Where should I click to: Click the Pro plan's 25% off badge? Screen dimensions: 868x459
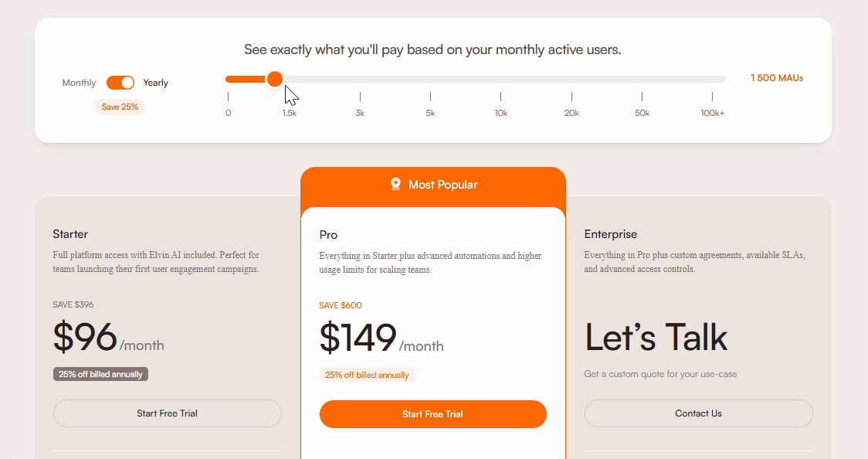367,375
